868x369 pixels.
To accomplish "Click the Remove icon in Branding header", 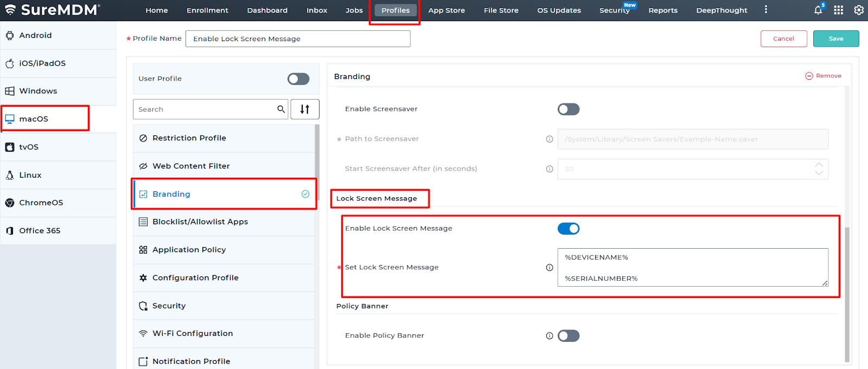I will pos(809,76).
